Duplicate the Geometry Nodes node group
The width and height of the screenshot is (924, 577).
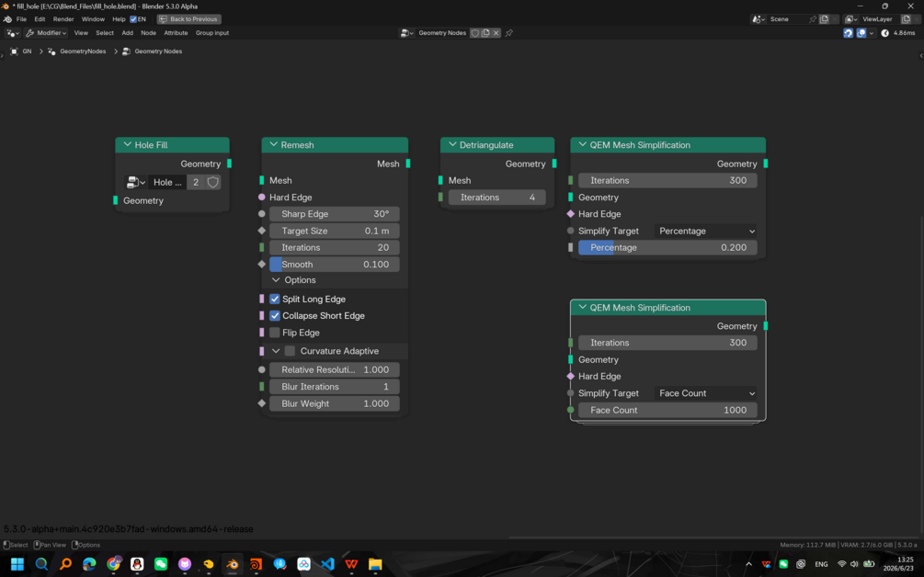coord(485,33)
